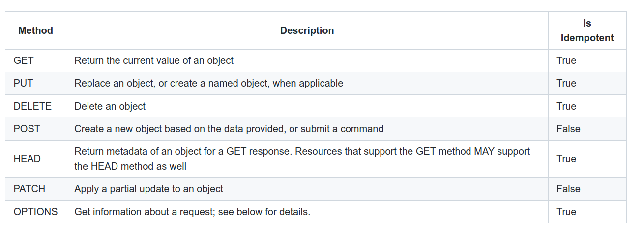Image resolution: width=644 pixels, height=232 pixels.
Task: Click the 'Apply a partial update' description
Action: (x=148, y=189)
